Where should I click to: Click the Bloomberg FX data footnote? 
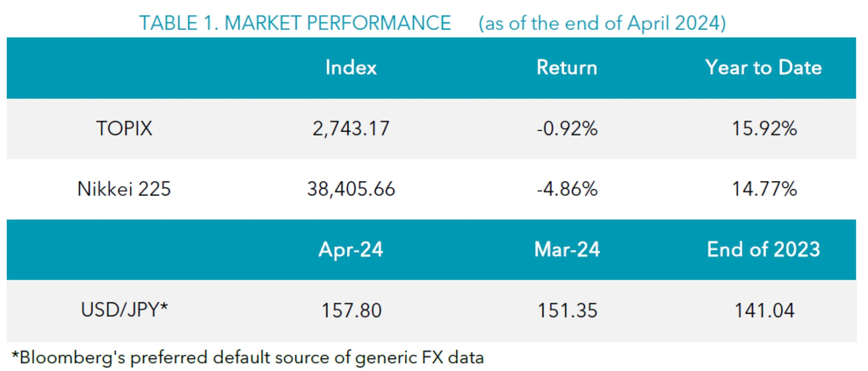(247, 357)
